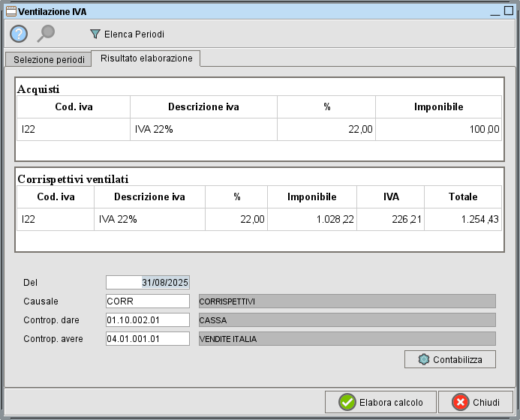Viewport: 520px width, 420px height.
Task: Click the 226,21 IVA amount cell
Action: [391, 220]
